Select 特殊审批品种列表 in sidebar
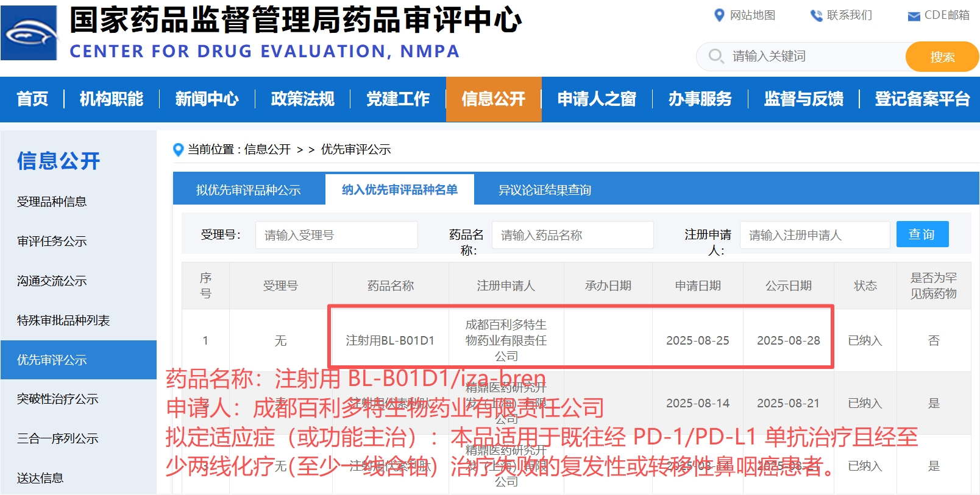 pos(63,320)
